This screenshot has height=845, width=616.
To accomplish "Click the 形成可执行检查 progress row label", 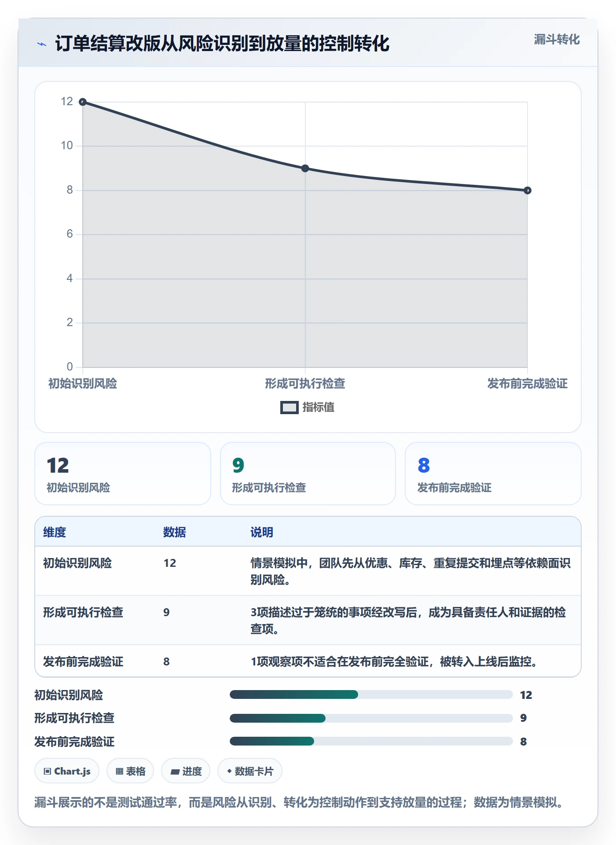I will click(x=75, y=718).
